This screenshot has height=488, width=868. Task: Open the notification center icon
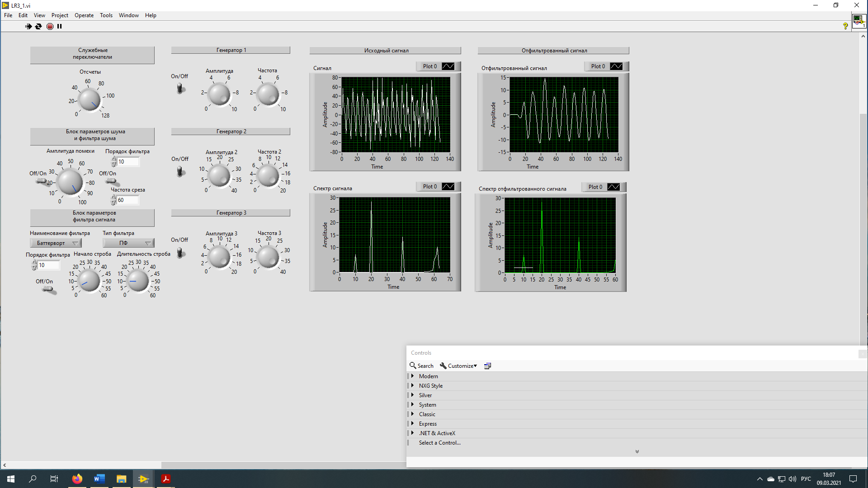pyautogui.click(x=853, y=479)
